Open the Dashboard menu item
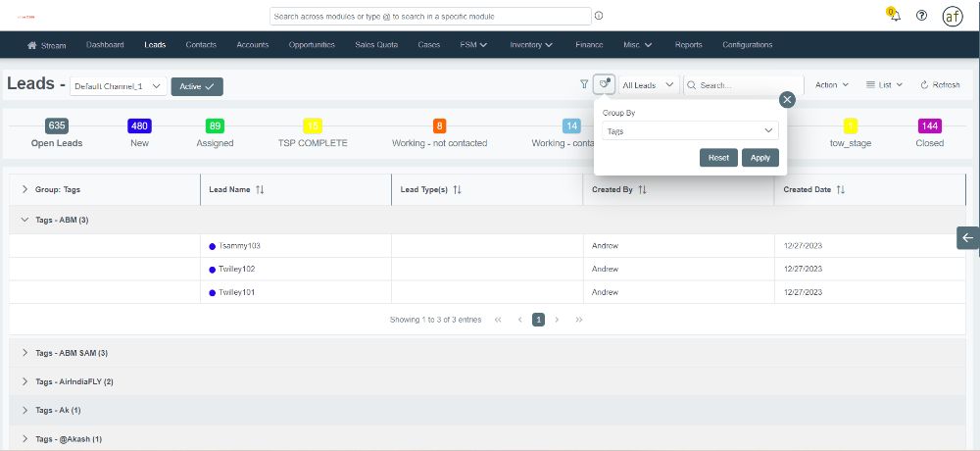 105,45
